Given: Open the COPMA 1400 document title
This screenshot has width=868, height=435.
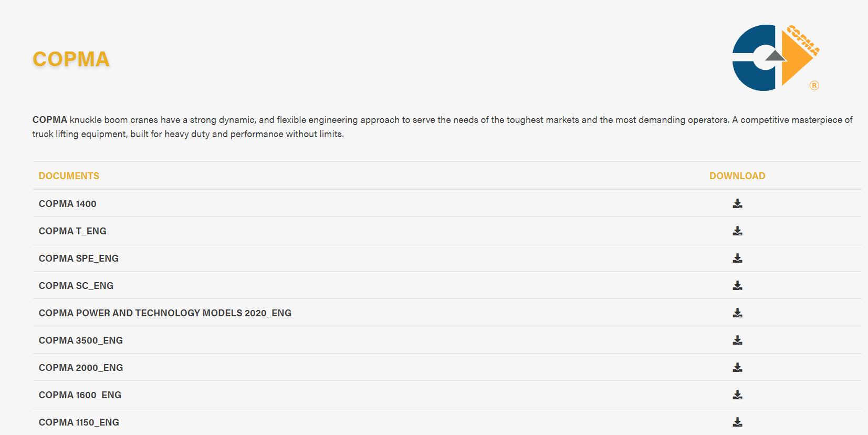Looking at the screenshot, I should (67, 204).
